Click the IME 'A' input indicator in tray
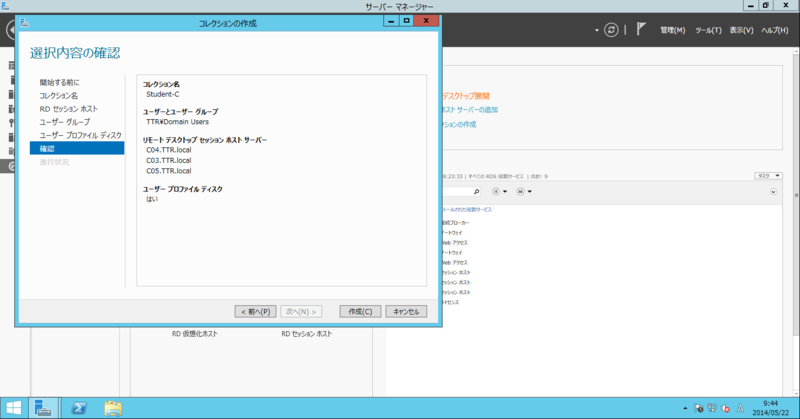800x419 pixels. click(x=740, y=408)
